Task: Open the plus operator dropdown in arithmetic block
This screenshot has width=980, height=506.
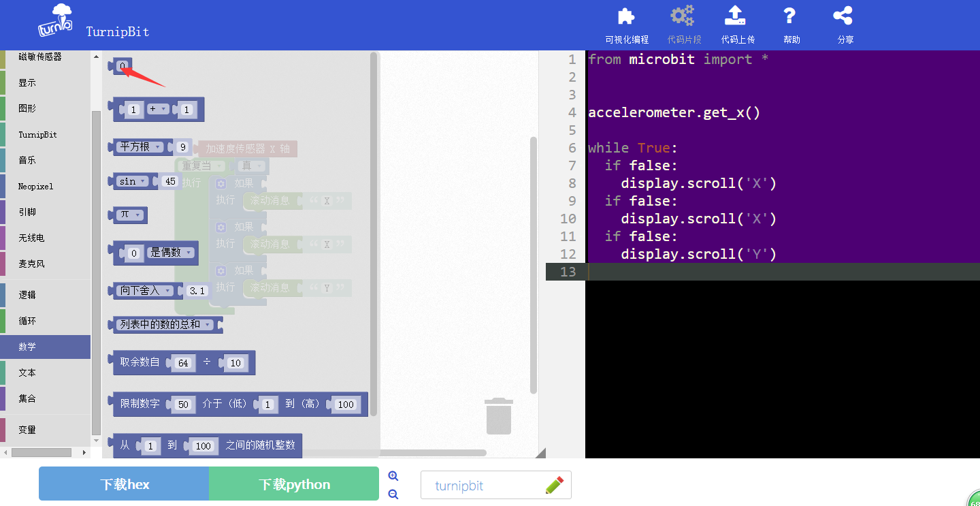Action: (158, 109)
